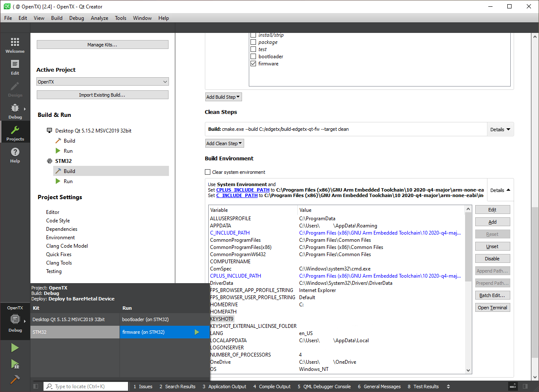Viewport: 539px width, 392px height.
Task: Click in the Type to locate field
Action: pos(86,386)
